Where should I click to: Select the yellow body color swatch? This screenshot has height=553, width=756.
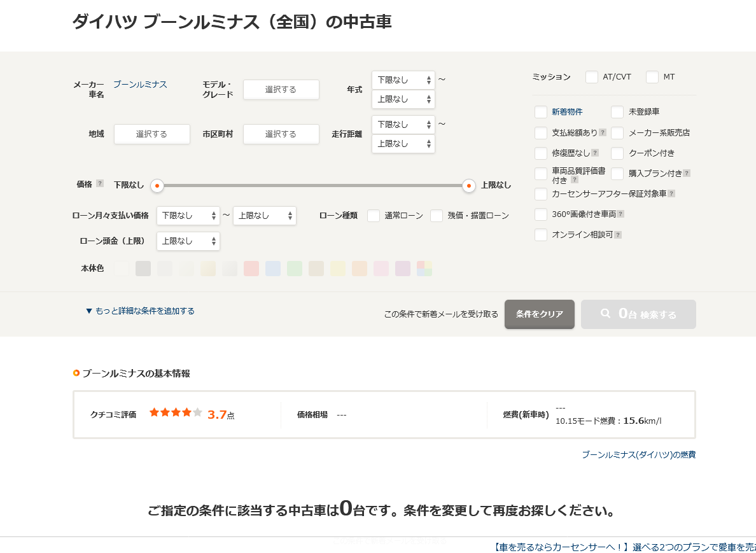[x=338, y=269]
